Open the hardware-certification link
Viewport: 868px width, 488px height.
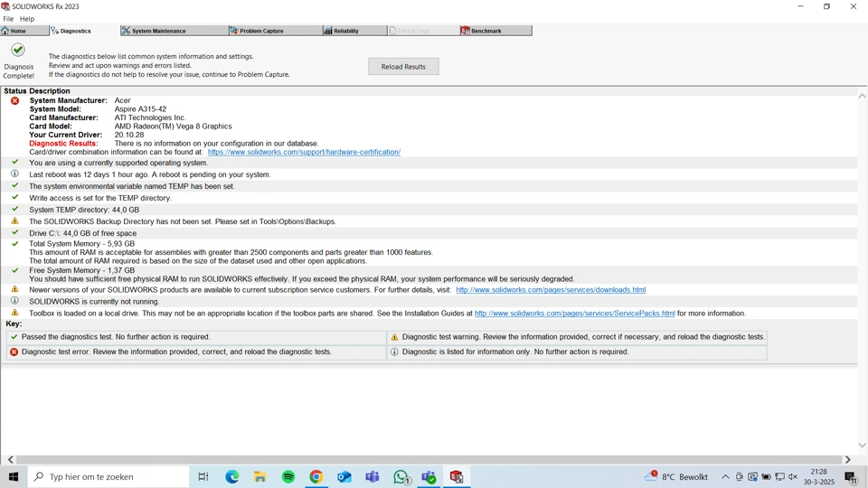(x=304, y=152)
